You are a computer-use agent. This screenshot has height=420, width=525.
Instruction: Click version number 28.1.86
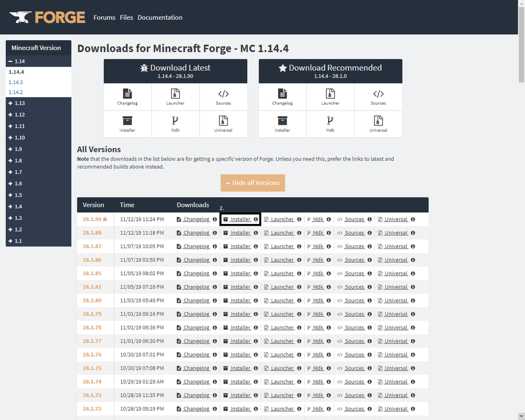[x=92, y=260]
